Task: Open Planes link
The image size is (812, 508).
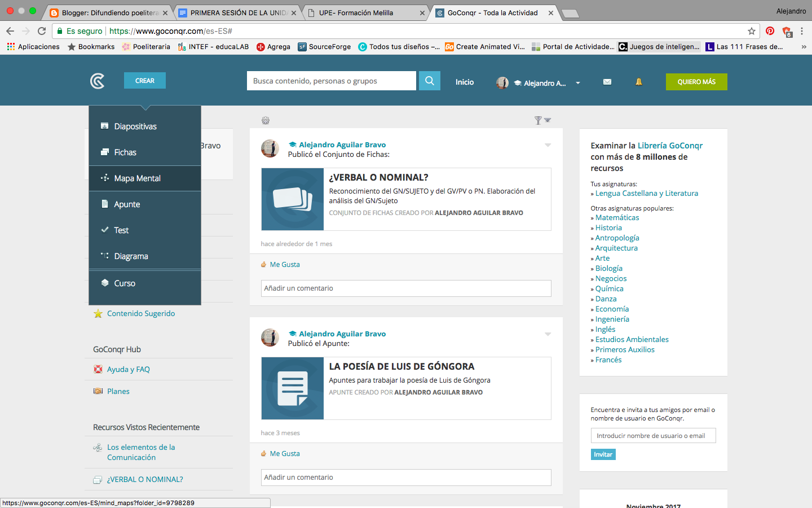Action: [x=118, y=391]
